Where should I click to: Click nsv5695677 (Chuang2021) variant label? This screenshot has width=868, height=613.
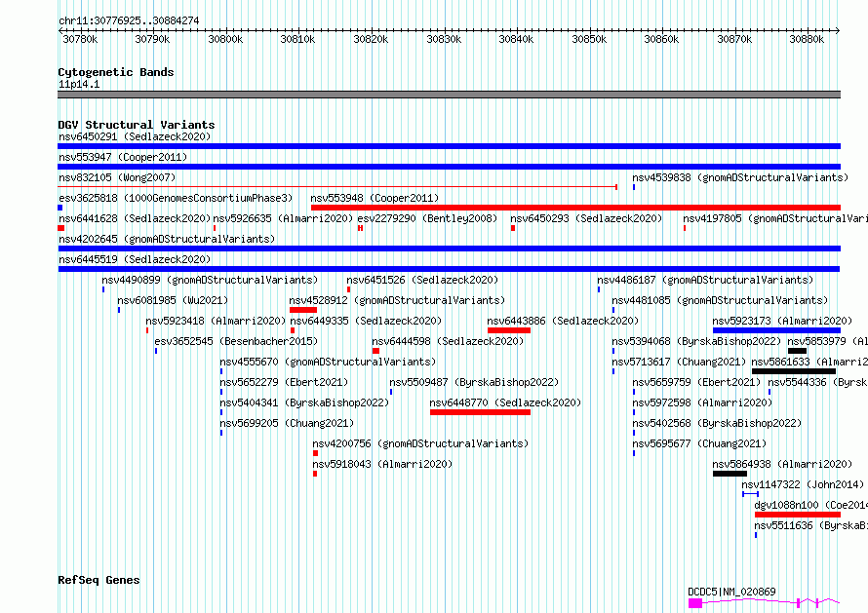coord(699,443)
